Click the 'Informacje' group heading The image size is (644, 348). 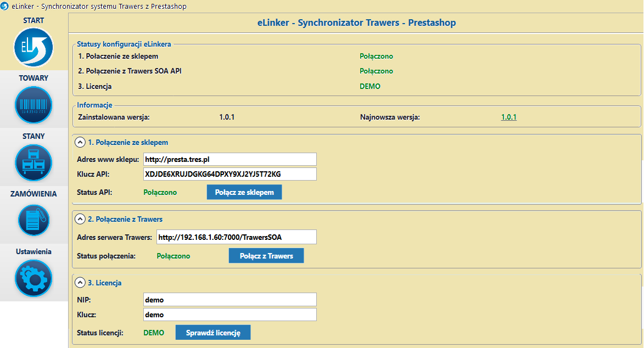point(94,105)
